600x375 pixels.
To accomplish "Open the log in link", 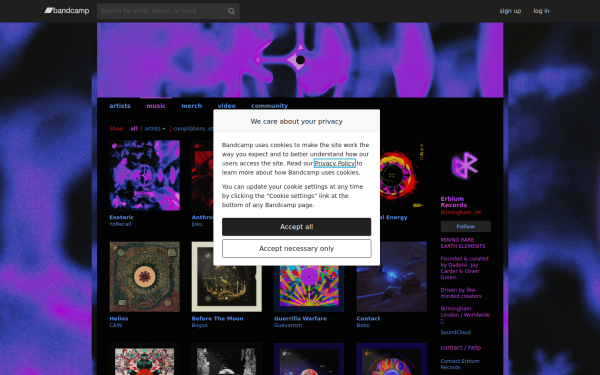I will pos(541,11).
